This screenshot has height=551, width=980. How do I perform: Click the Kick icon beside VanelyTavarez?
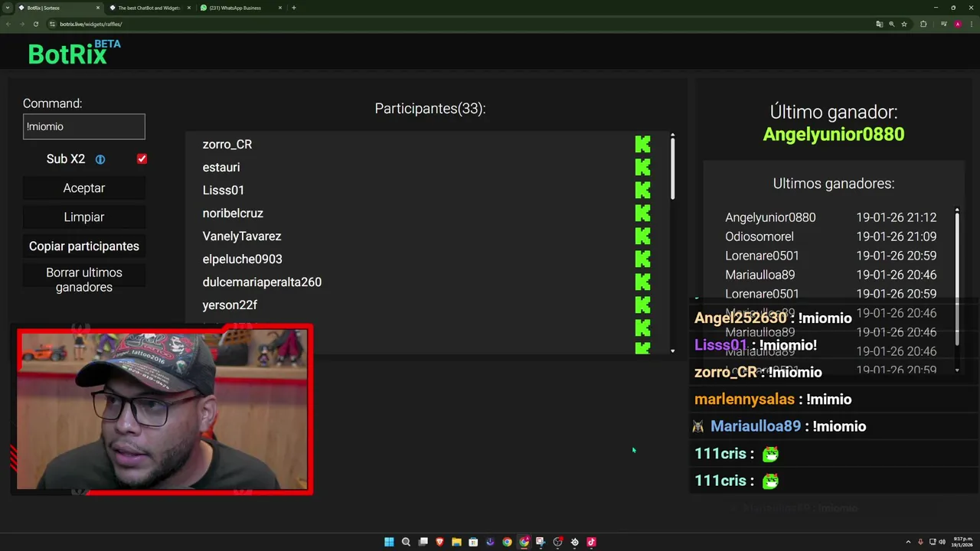pyautogui.click(x=642, y=236)
